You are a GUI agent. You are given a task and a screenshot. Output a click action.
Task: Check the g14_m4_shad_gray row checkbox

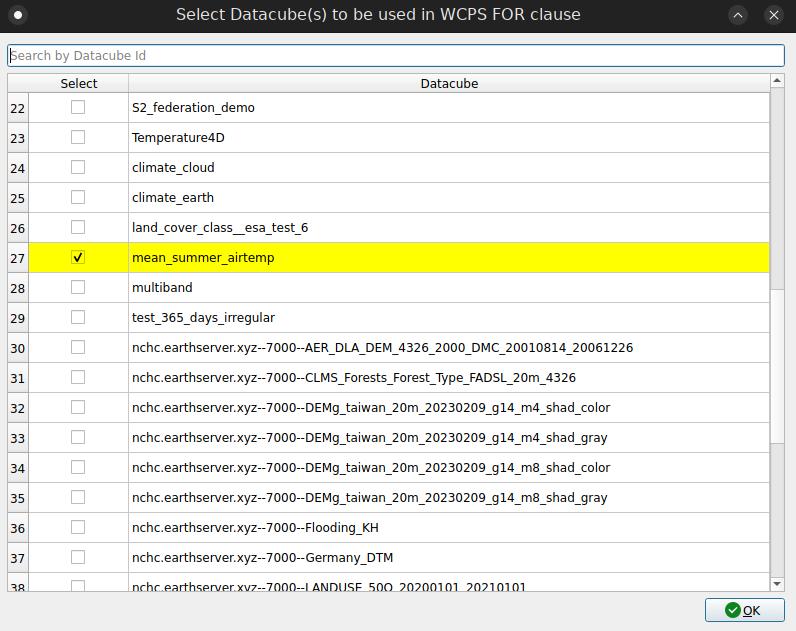tap(78, 437)
